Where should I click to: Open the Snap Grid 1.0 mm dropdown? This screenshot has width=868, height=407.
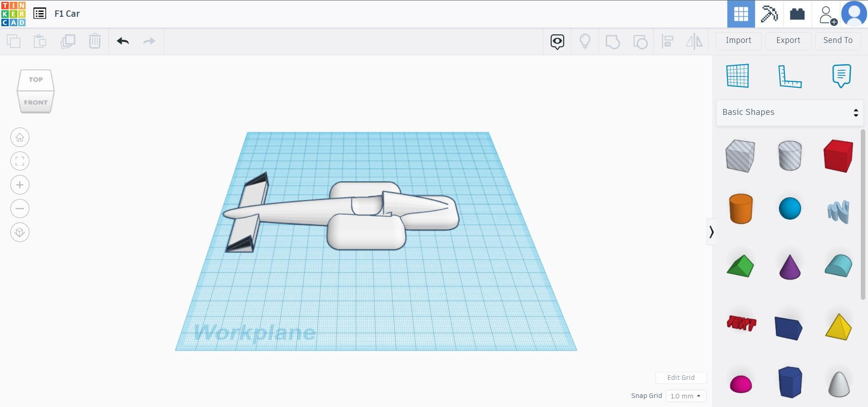point(686,396)
